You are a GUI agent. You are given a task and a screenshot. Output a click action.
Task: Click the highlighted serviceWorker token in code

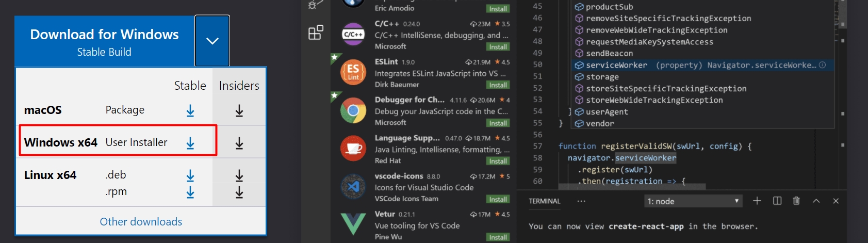pyautogui.click(x=646, y=158)
